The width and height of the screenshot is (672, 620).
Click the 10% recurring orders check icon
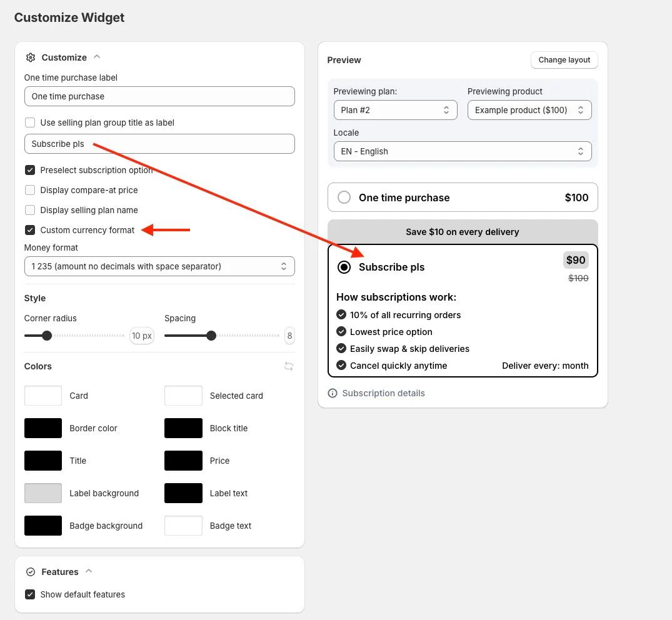click(341, 315)
